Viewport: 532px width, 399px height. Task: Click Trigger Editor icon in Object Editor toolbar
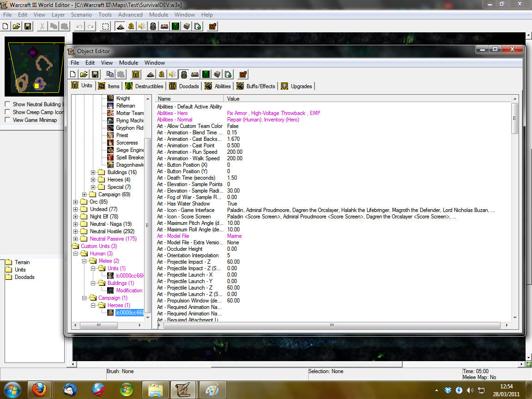click(162, 74)
